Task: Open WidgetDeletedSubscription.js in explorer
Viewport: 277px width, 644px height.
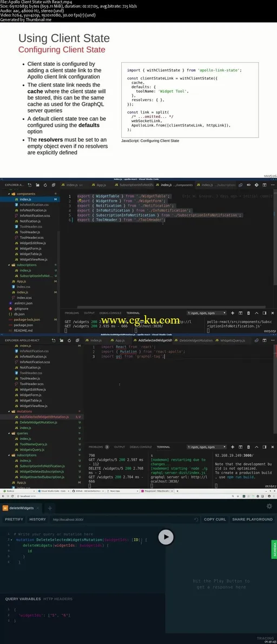Action: pyautogui.click(x=42, y=472)
